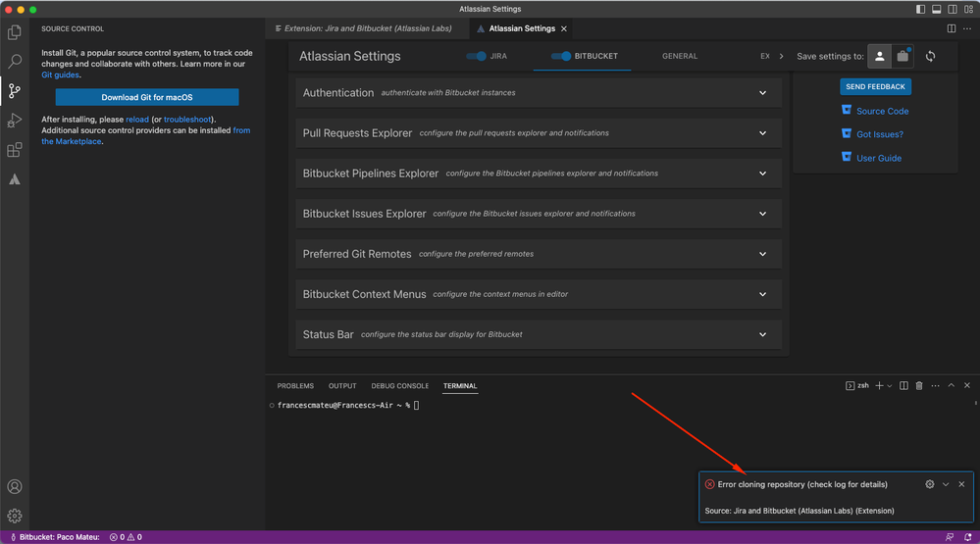Save settings to workspace briefcase icon
The image size is (980, 544).
(903, 56)
